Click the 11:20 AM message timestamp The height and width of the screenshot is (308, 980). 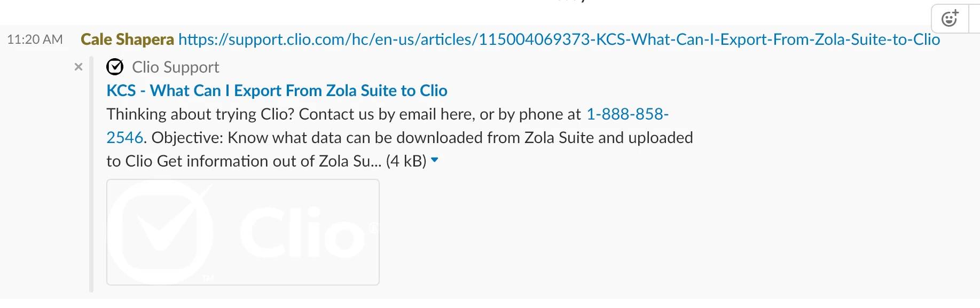click(x=35, y=40)
